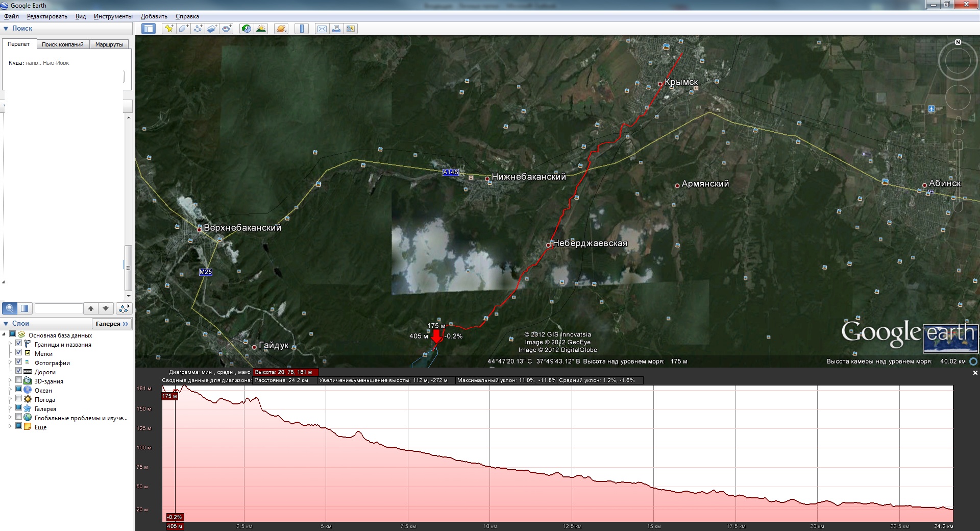
Task: Add a placemark with the yellow pushpin
Action: click(168, 29)
